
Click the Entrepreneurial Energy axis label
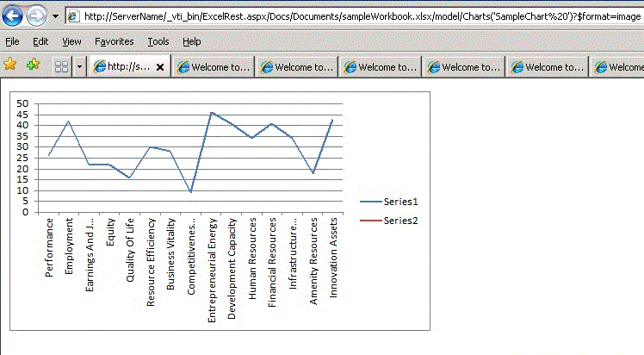coord(212,271)
